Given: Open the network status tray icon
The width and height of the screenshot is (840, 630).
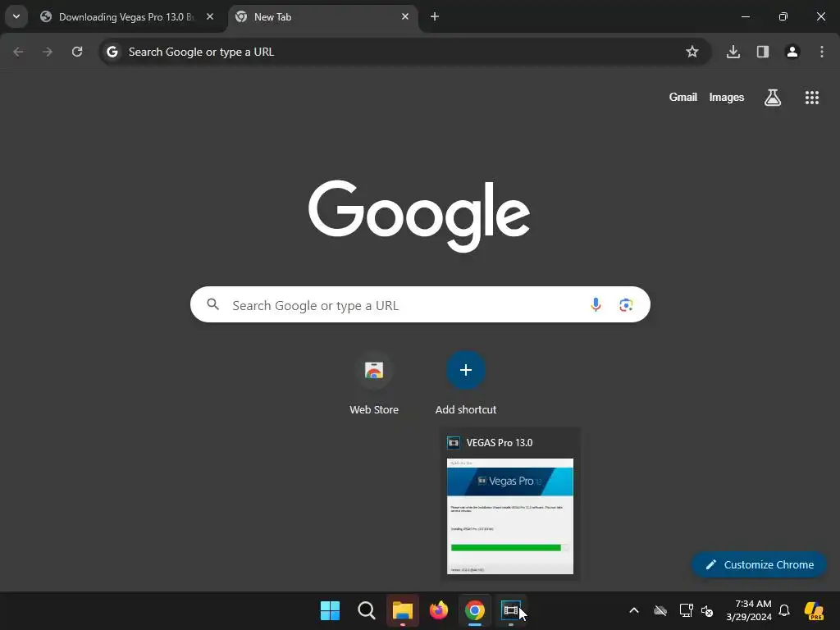Looking at the screenshot, I should point(686,610).
